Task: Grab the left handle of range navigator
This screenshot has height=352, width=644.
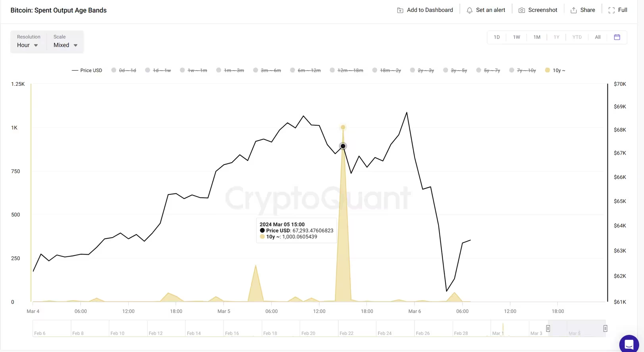Action: click(x=548, y=329)
